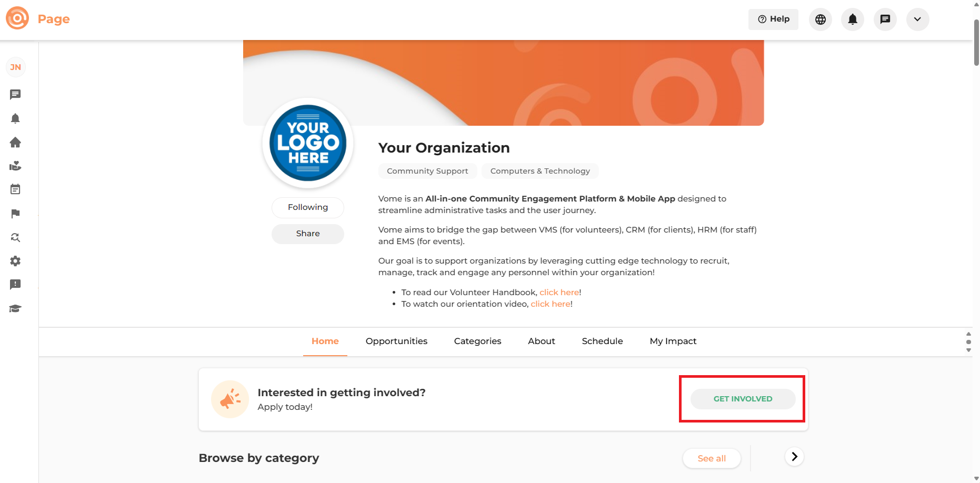Image resolution: width=980 pixels, height=483 pixels.
Task: Click the home icon in left sidebar
Action: (x=15, y=142)
